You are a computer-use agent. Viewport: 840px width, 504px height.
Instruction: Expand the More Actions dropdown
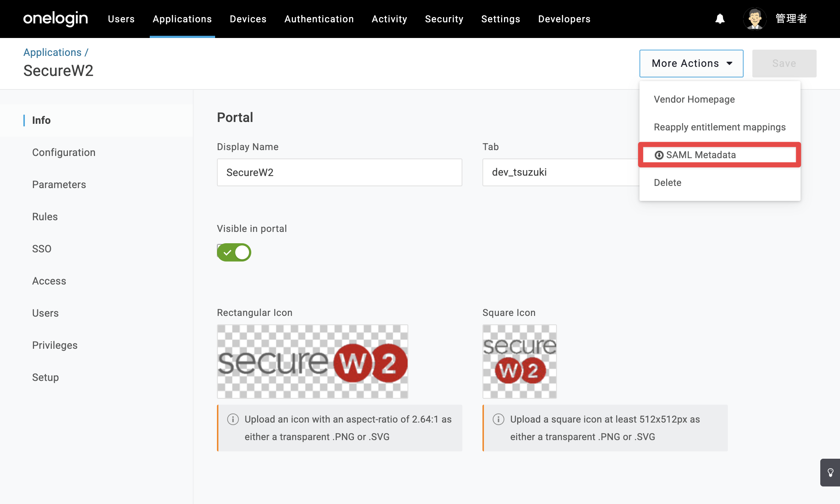pyautogui.click(x=691, y=64)
